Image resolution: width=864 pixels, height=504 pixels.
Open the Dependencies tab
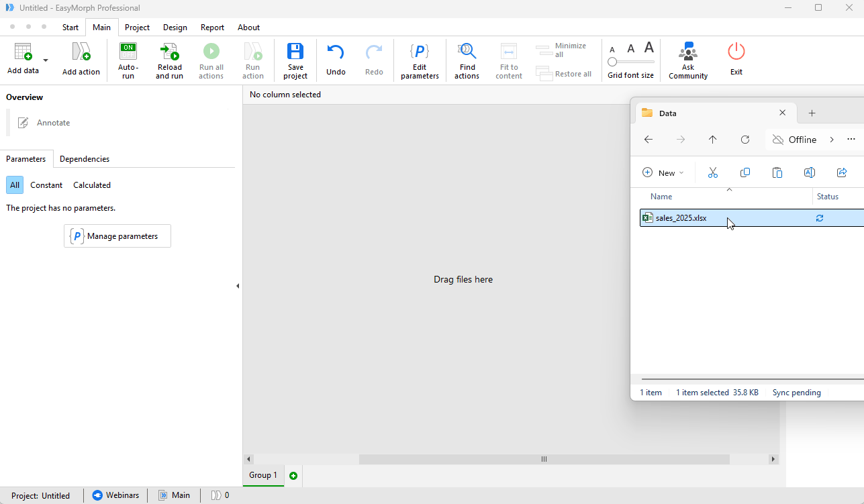point(84,158)
